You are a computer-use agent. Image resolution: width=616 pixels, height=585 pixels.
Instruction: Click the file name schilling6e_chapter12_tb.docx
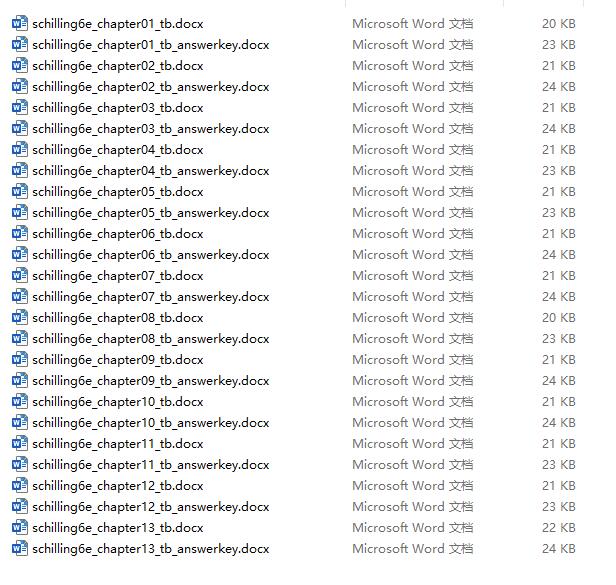point(118,486)
